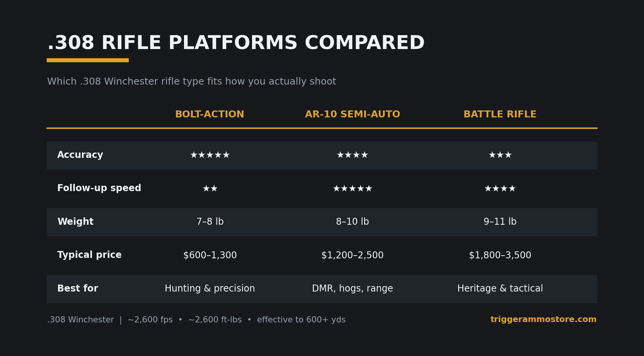The image size is (644, 356).
Task: Click the 9–11 lb Battle Rifle weight
Action: click(x=500, y=222)
